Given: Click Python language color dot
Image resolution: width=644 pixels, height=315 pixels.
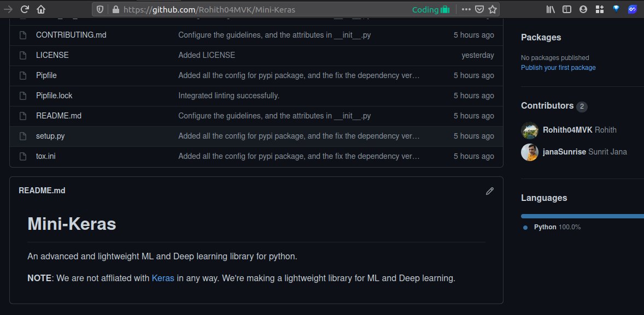Looking at the screenshot, I should click(525, 228).
